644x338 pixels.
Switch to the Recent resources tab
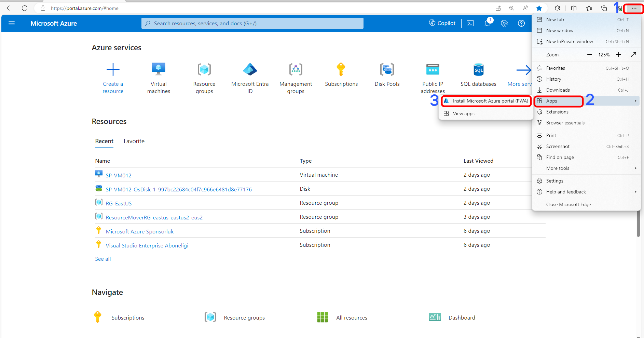(x=104, y=141)
